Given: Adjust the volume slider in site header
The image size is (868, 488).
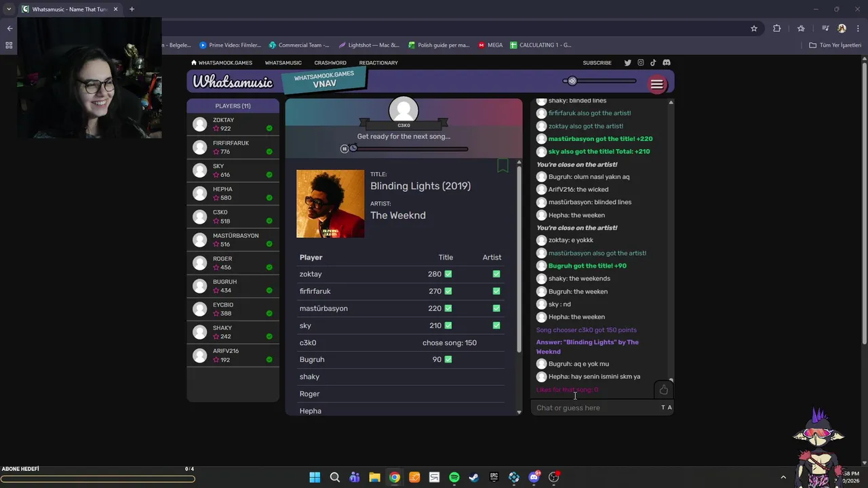Looking at the screenshot, I should point(599,81).
